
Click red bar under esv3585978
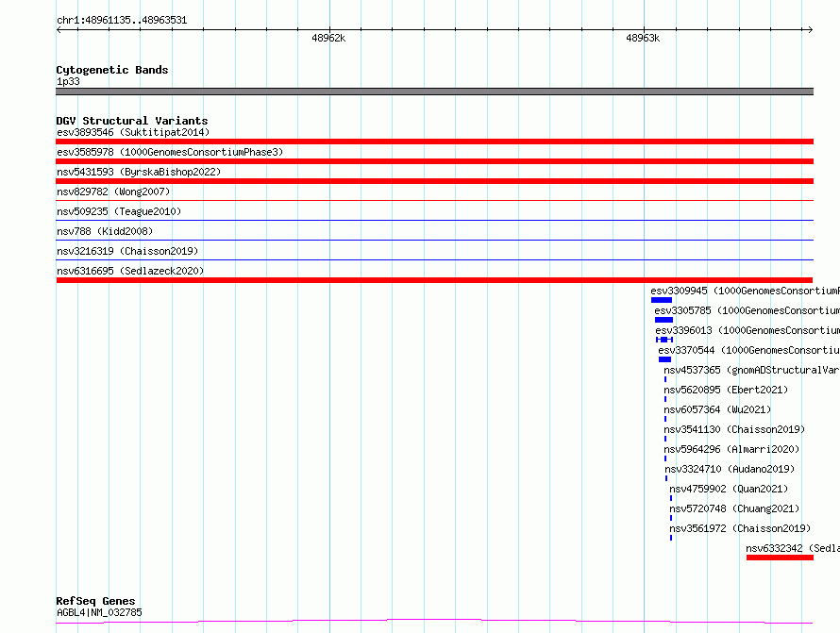pyautogui.click(x=434, y=161)
